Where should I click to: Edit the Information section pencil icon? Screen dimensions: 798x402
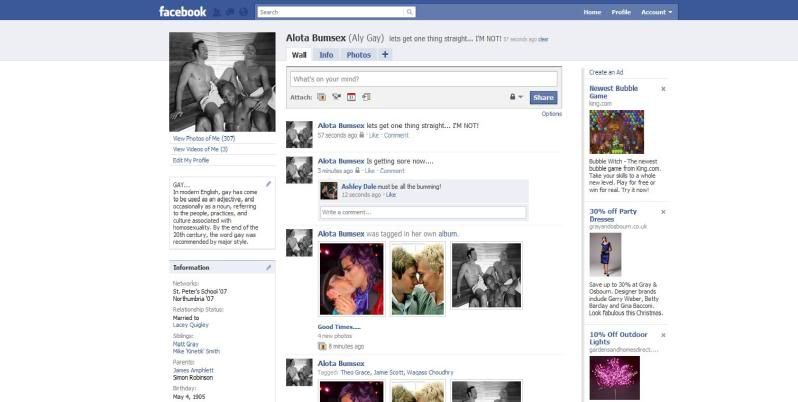pos(268,268)
